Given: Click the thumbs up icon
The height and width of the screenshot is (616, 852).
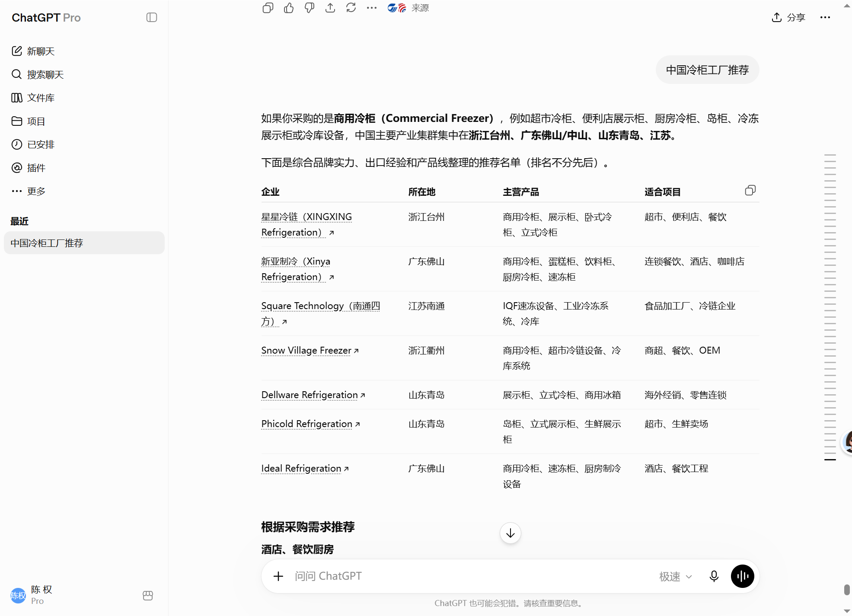Looking at the screenshot, I should [289, 8].
